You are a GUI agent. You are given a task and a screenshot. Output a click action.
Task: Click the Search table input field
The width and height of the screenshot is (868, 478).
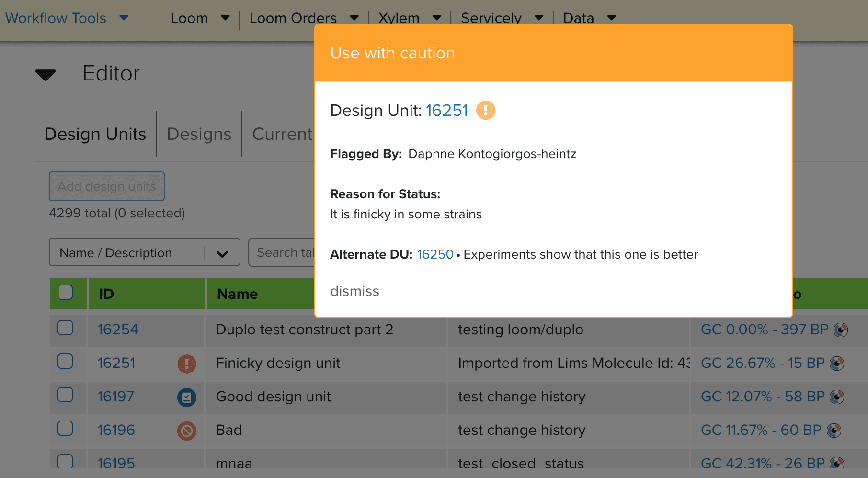tap(283, 252)
